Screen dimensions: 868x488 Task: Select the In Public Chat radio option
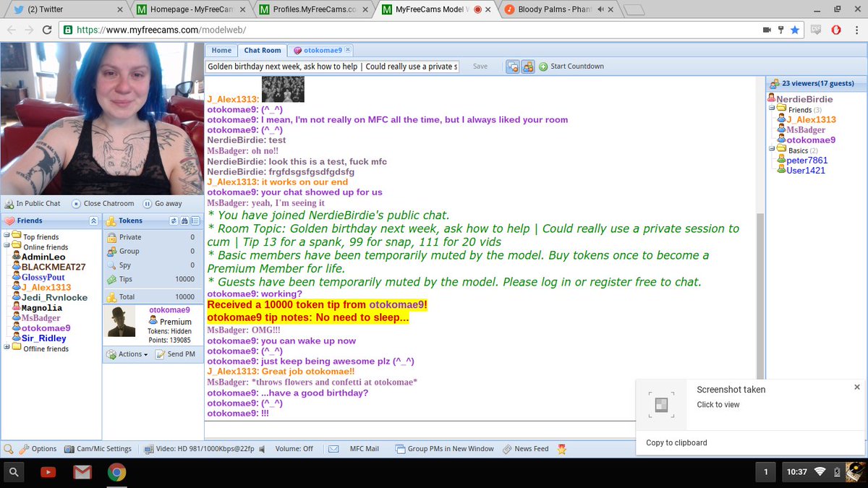[x=33, y=204]
